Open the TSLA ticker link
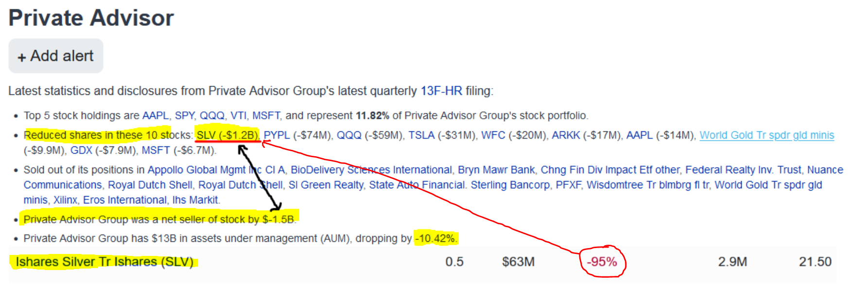868x289 pixels. pyautogui.click(x=421, y=135)
